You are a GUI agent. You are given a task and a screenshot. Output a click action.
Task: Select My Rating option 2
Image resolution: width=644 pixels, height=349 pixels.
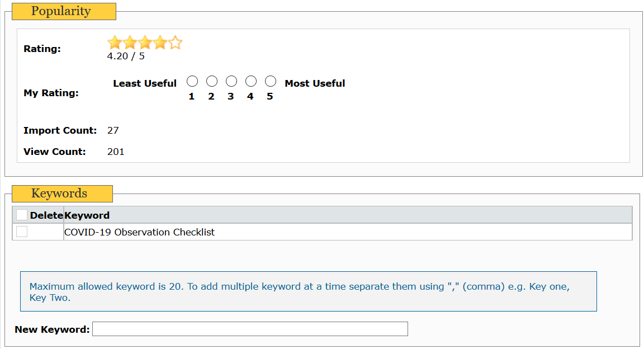click(x=212, y=82)
